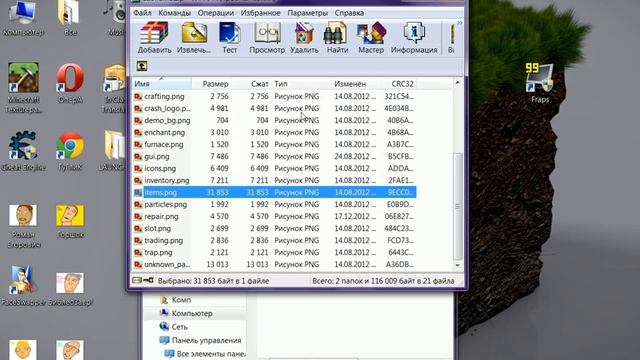Click the Горшок desktop image file
Viewport: 640px width, 360px height.
pos(70,222)
